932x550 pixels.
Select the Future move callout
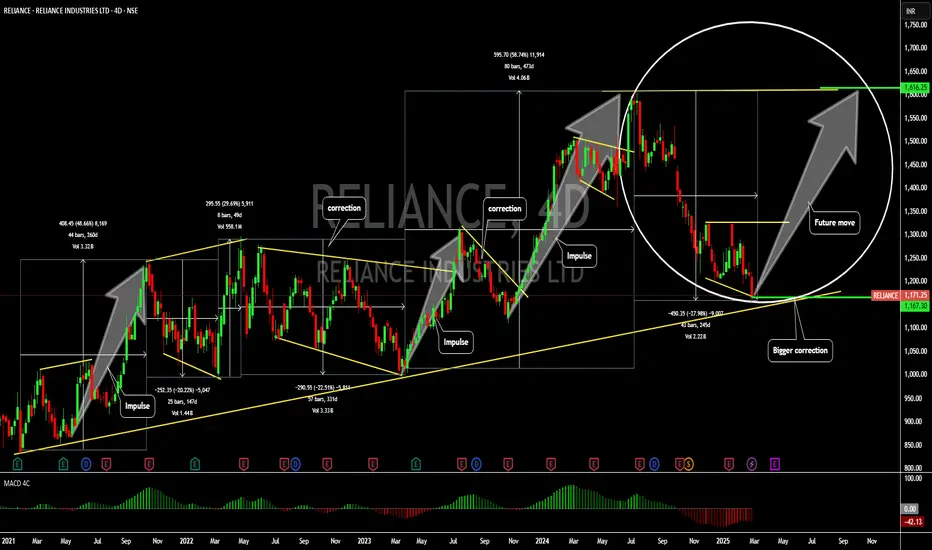point(835,223)
